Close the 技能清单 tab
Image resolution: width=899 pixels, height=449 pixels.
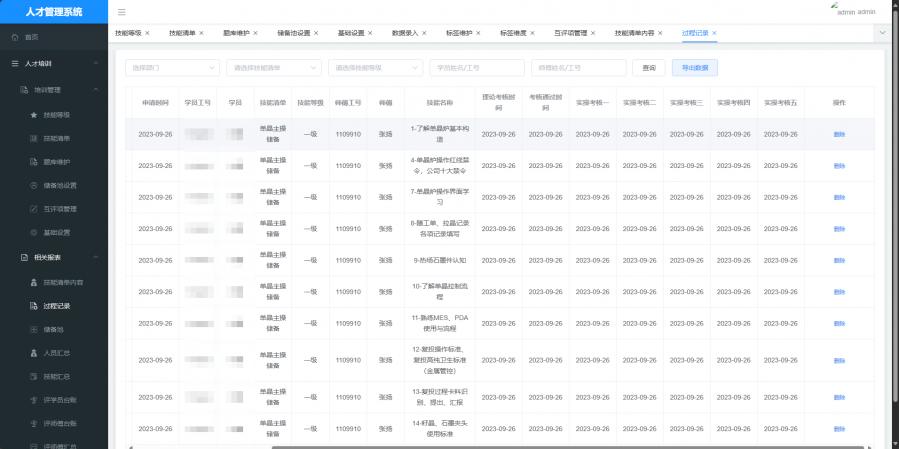[201, 33]
